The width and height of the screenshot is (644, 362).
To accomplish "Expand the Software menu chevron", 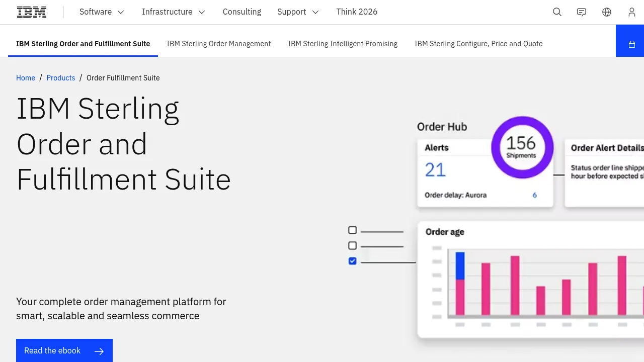I will (x=121, y=12).
